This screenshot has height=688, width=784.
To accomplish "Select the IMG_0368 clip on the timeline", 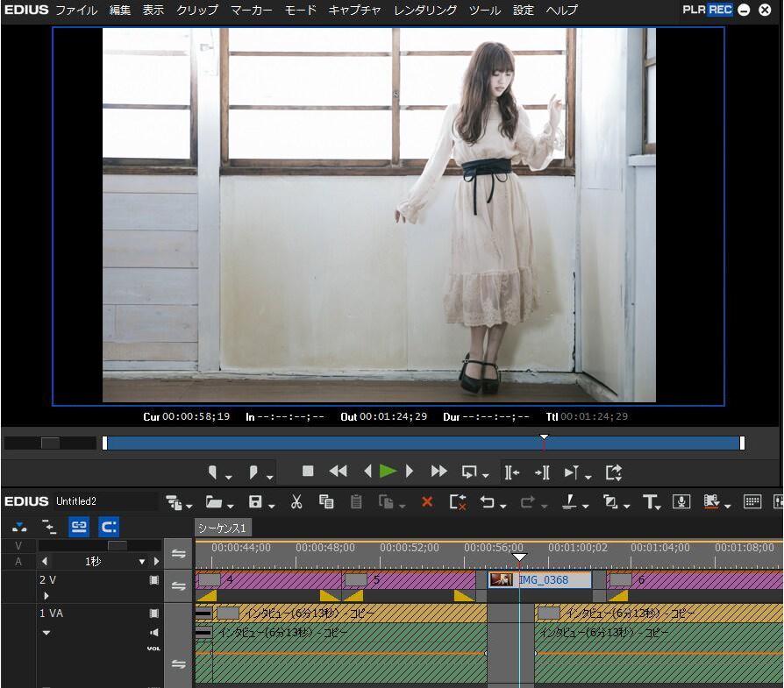I will (540, 579).
